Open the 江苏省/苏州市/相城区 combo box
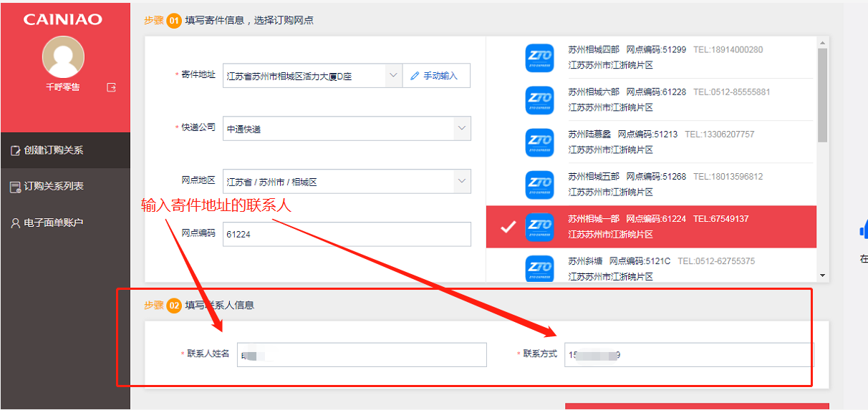The image size is (868, 410). pos(347,181)
